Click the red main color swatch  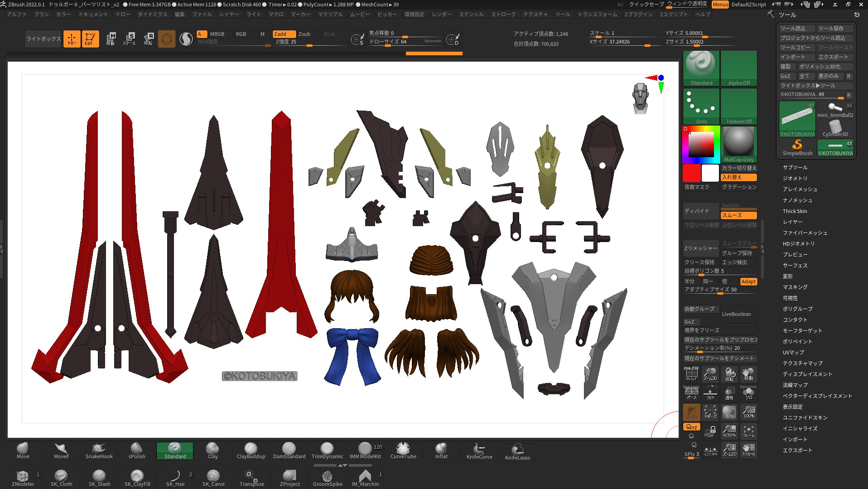[x=691, y=173]
